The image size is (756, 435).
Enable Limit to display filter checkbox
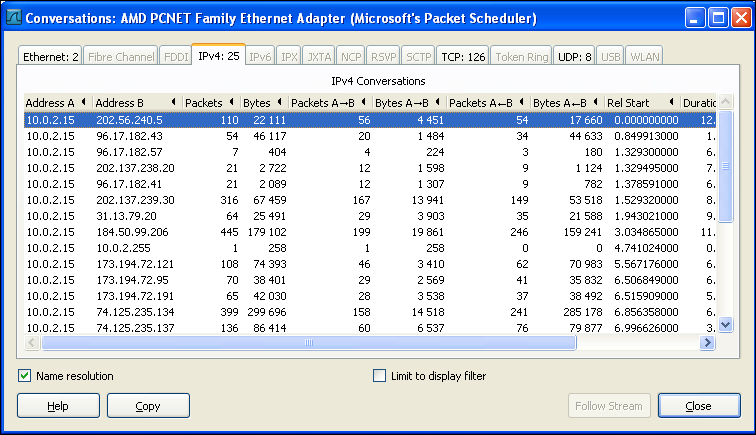(379, 376)
